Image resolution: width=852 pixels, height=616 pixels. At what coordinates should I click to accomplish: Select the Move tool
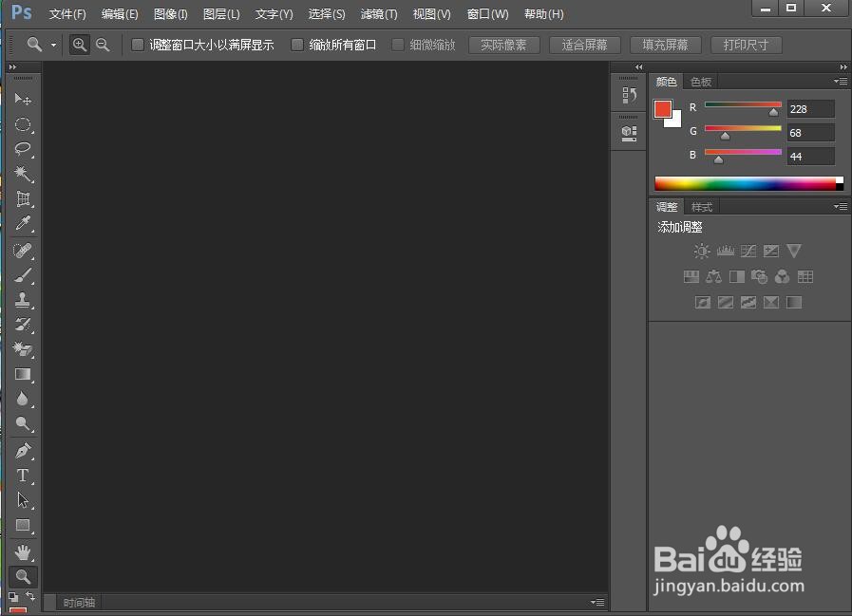[23, 99]
